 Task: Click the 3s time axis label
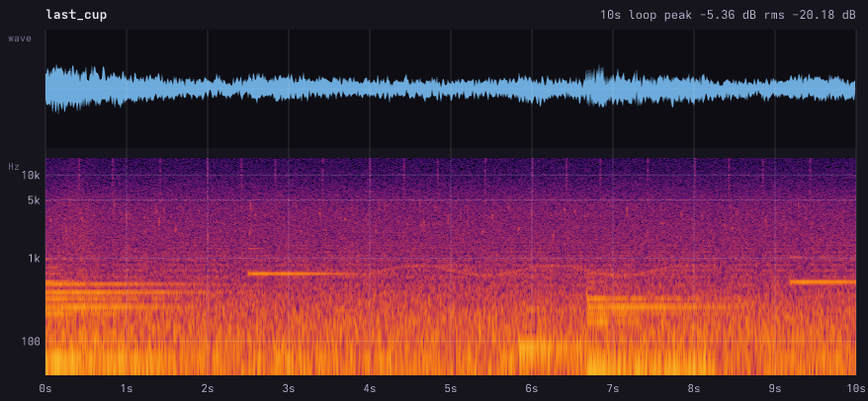(289, 388)
